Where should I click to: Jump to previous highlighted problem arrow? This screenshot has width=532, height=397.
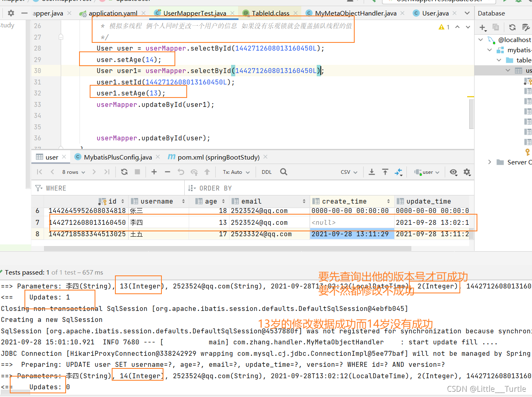point(457,27)
